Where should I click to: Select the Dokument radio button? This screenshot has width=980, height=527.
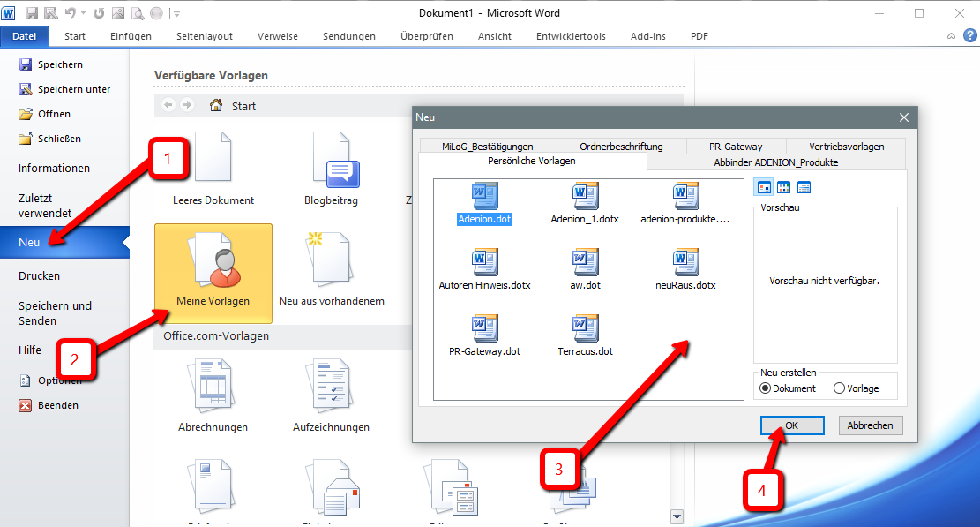(765, 388)
